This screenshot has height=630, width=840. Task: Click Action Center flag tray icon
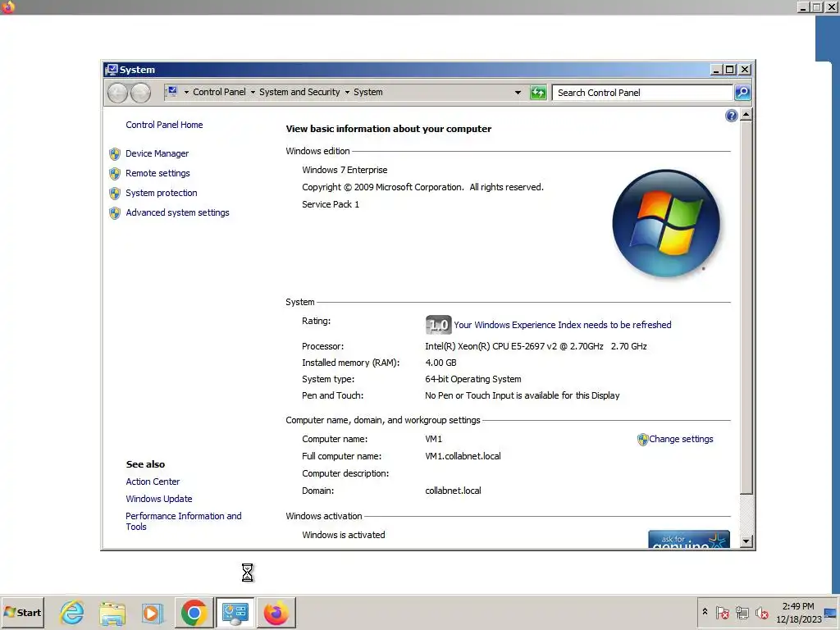click(x=722, y=612)
